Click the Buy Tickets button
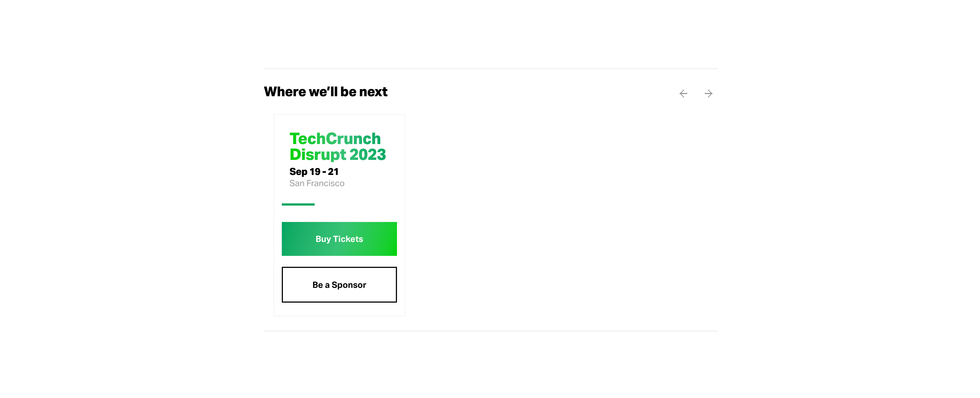This screenshot has height=398, width=980. pyautogui.click(x=339, y=239)
